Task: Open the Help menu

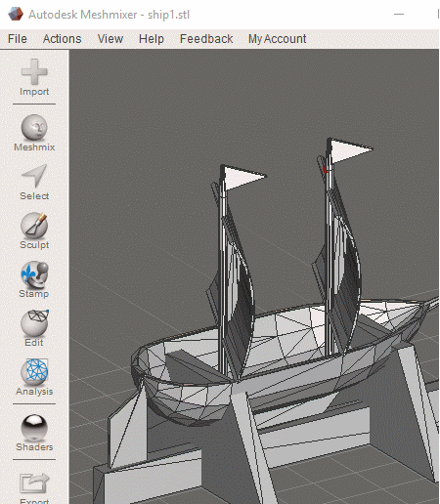Action: click(152, 39)
